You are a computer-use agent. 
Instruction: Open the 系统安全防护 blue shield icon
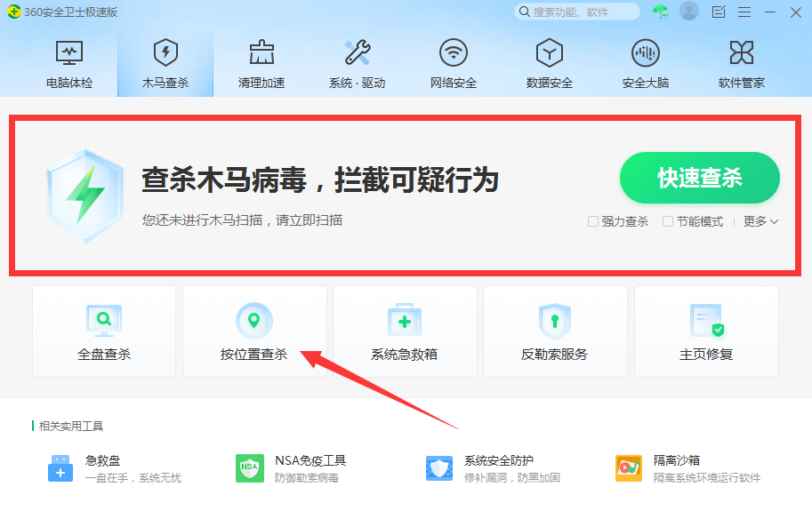439,468
